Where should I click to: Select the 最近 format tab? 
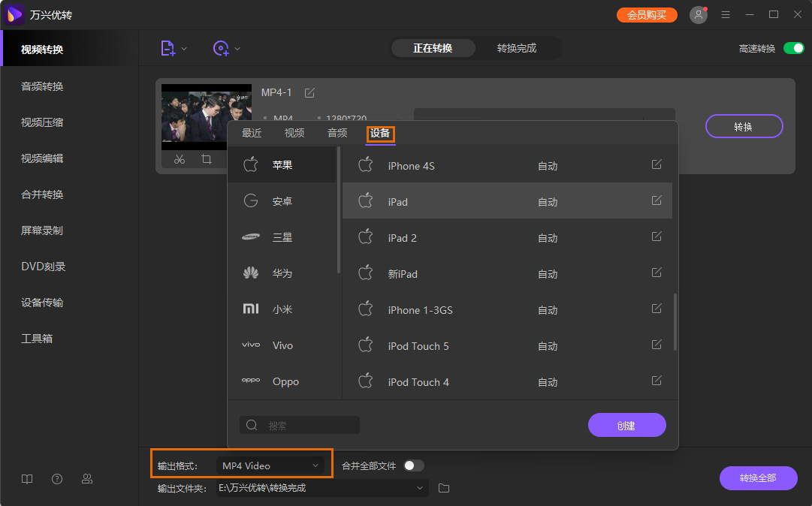click(x=252, y=133)
